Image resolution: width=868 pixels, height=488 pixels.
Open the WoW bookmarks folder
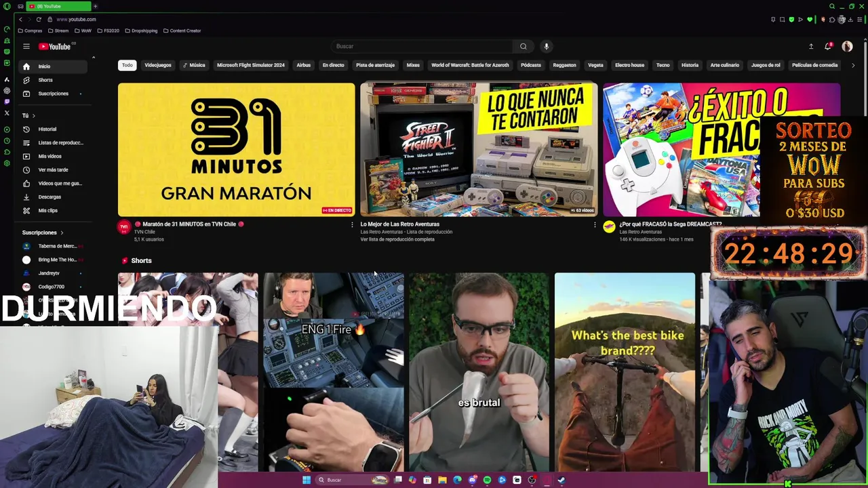click(83, 30)
